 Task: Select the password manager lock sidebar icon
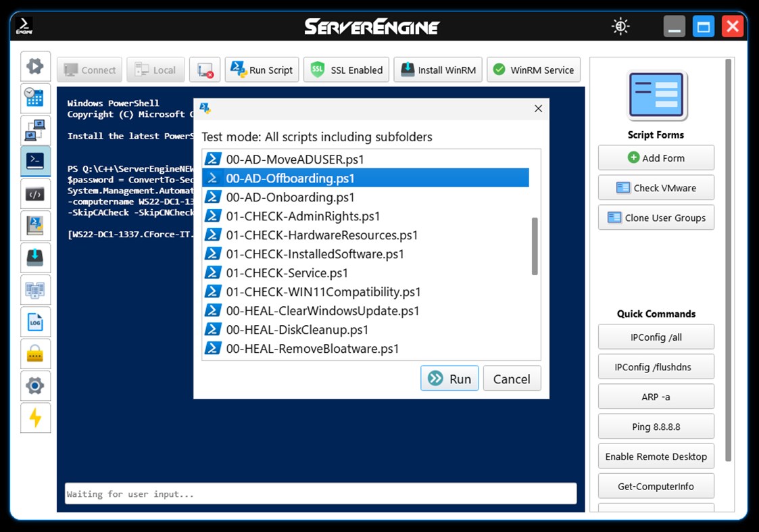(35, 354)
